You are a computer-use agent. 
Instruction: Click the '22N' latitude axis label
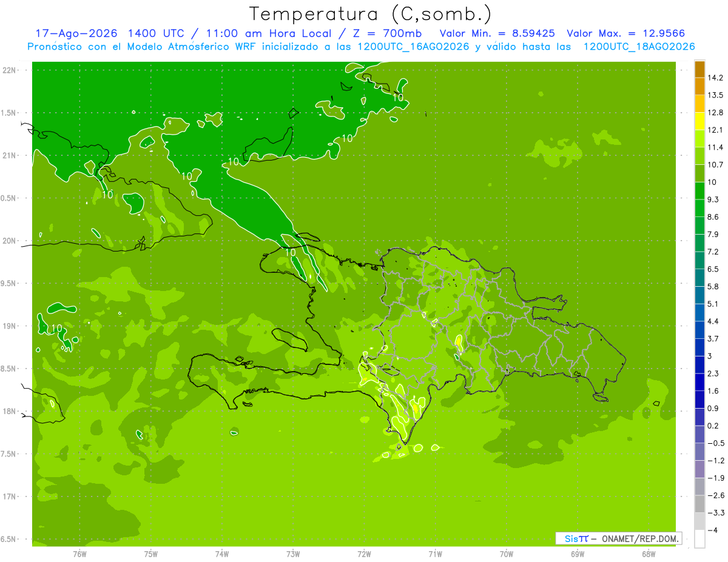[10, 70]
